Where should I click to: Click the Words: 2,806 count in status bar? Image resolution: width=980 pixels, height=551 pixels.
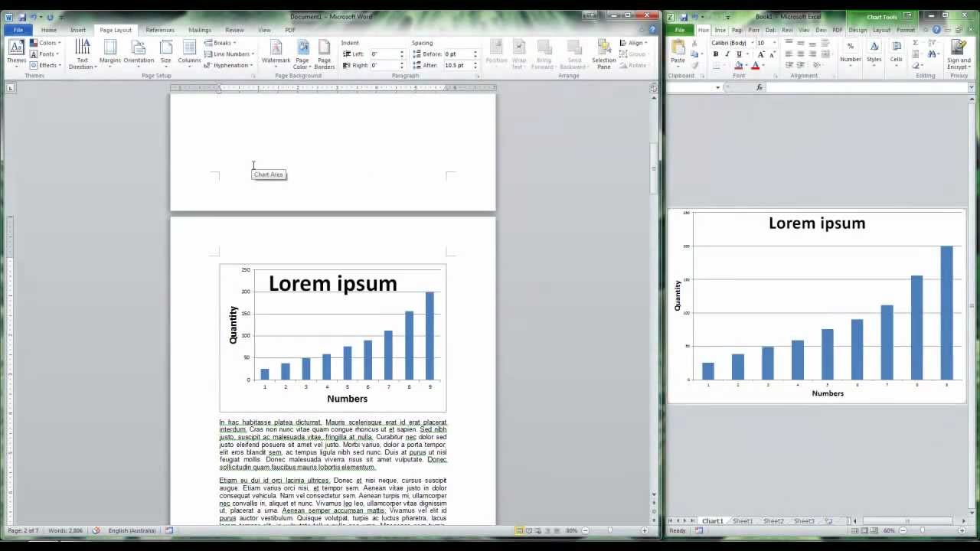click(65, 530)
